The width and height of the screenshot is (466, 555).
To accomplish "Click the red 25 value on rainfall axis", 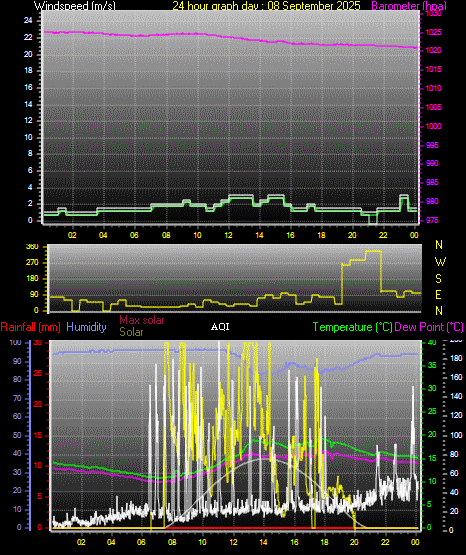I will click(x=37, y=373).
